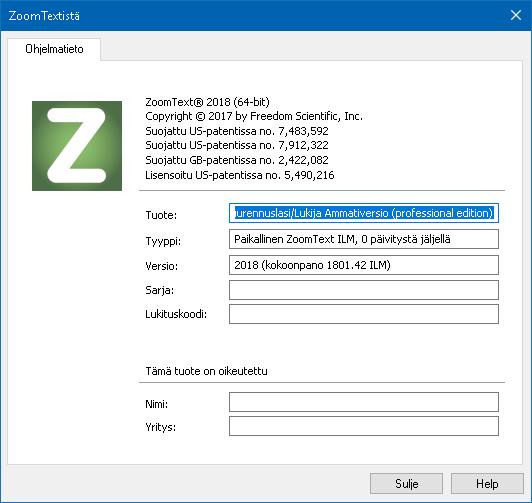Click the GB patent line 'no. 2,422,082'

click(x=237, y=160)
